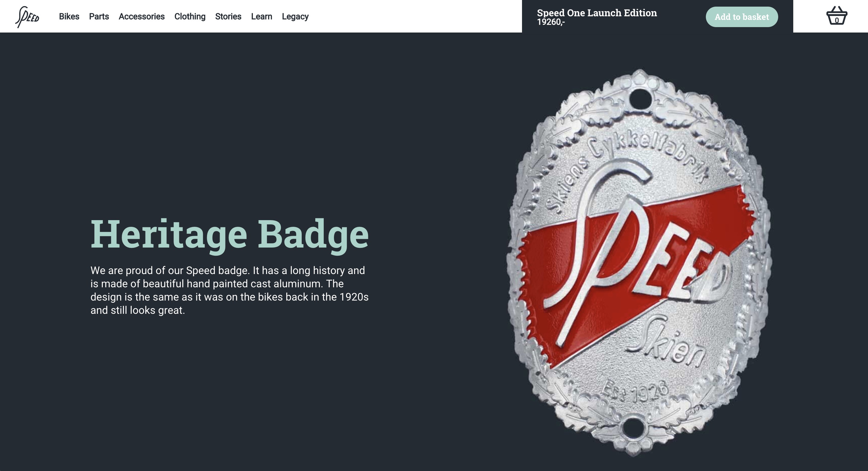Click the Heritage Badge heading
This screenshot has width=868, height=471.
click(x=229, y=235)
